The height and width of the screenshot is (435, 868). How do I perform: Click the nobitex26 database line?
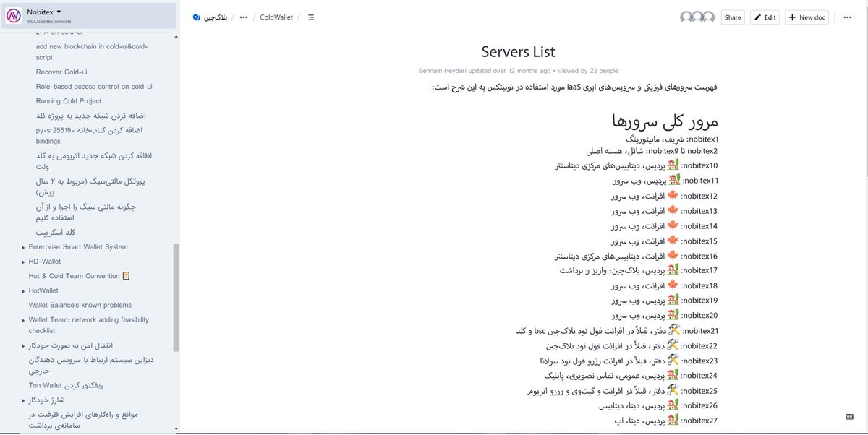pyautogui.click(x=658, y=406)
